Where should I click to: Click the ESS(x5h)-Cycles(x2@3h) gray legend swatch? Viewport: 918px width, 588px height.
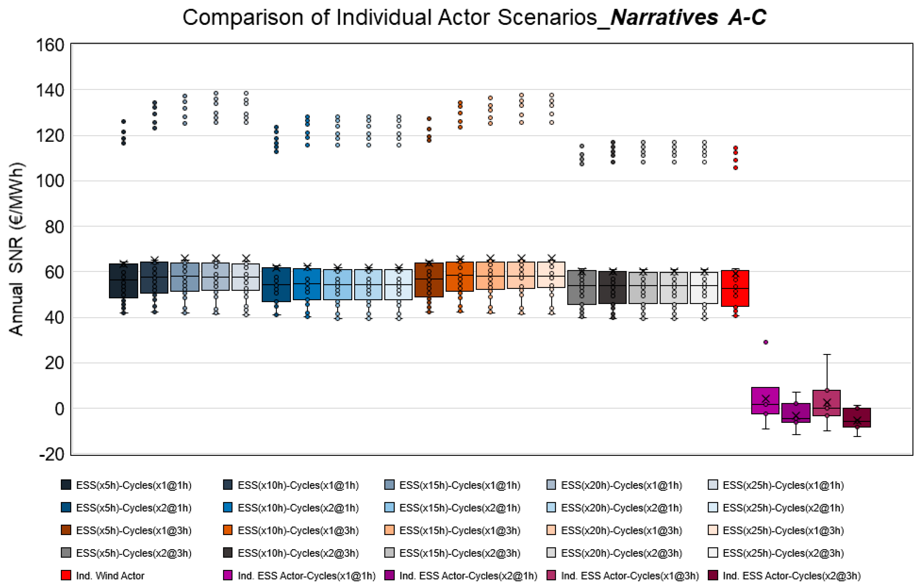tap(66, 553)
